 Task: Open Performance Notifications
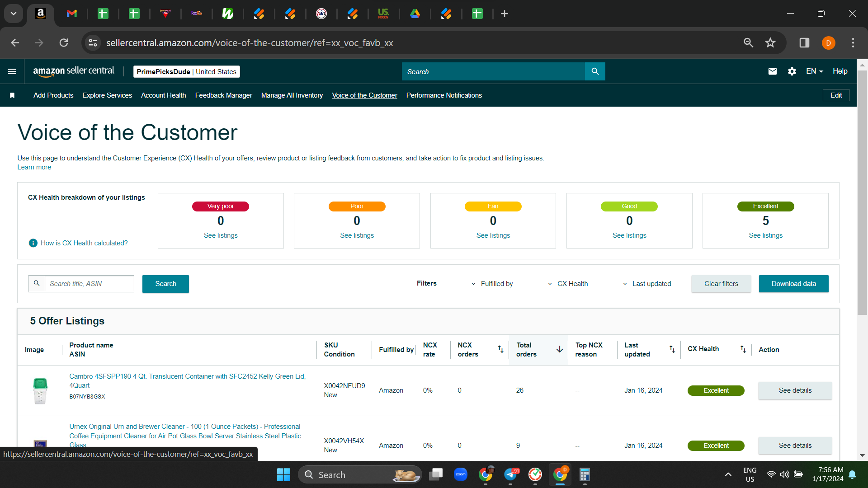(444, 95)
